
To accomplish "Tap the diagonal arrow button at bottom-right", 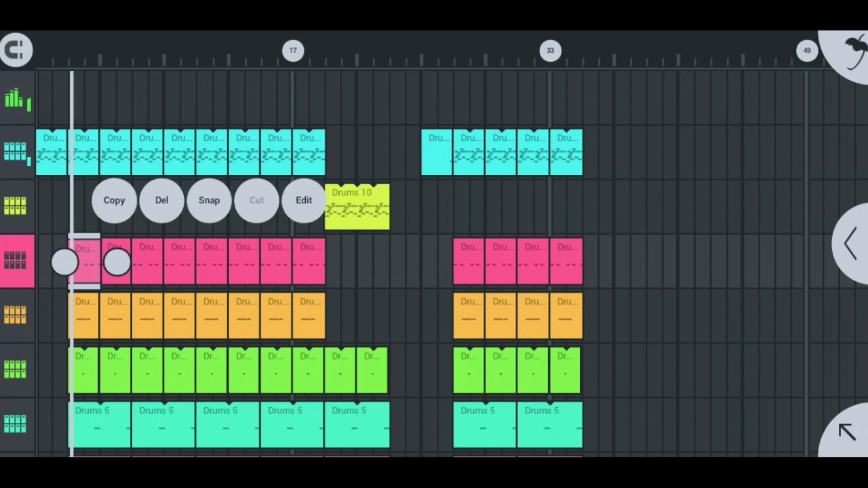I will (x=848, y=432).
